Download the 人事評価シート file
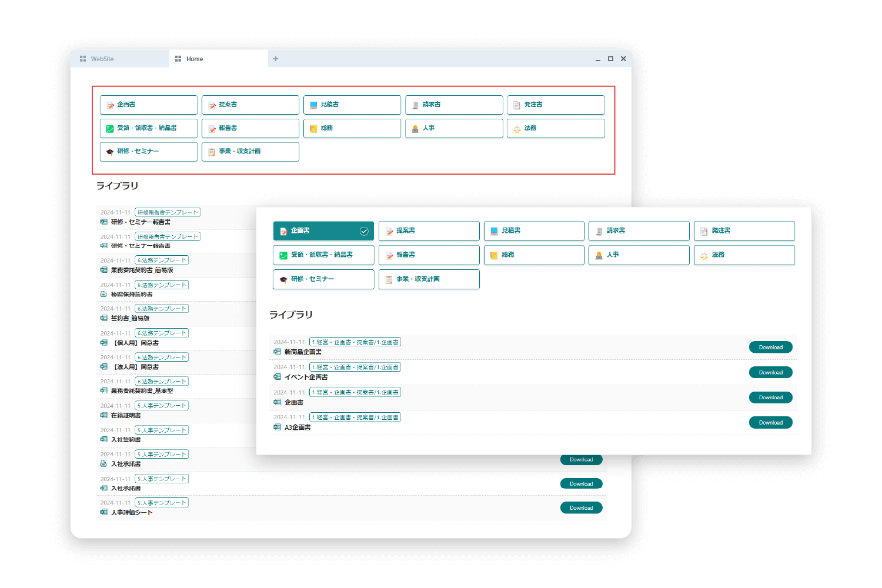The image size is (882, 588). (x=581, y=508)
